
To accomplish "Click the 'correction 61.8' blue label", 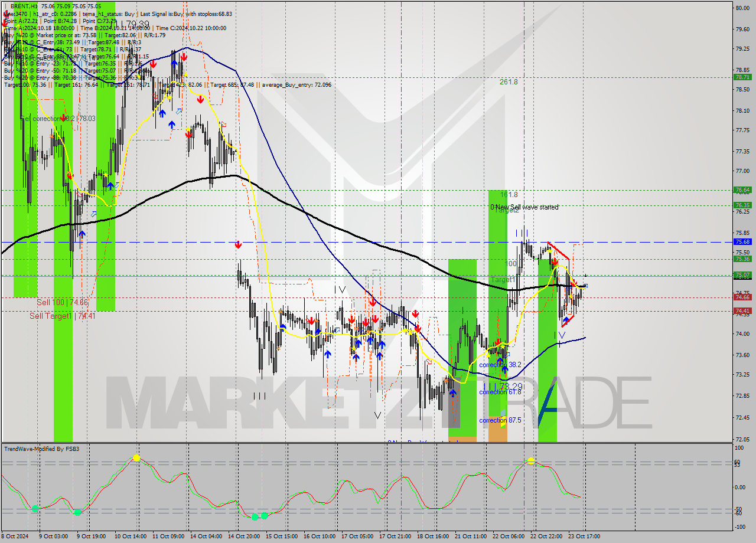I will click(500, 392).
